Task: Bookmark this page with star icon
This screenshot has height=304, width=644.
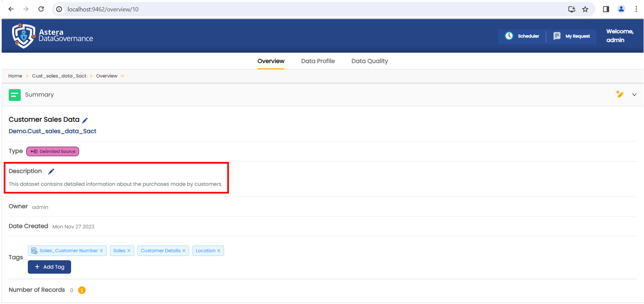Action: (585, 9)
